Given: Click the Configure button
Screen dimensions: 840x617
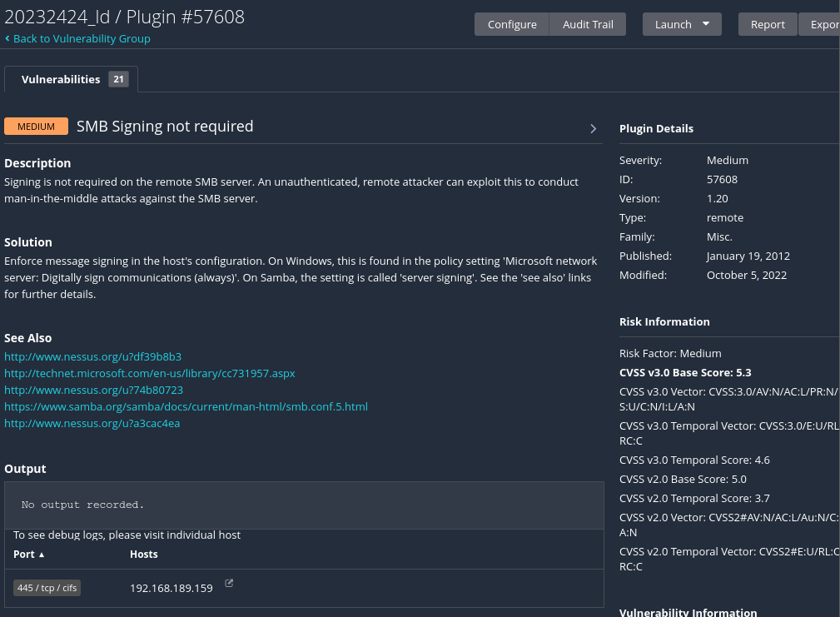Looking at the screenshot, I should click(512, 24).
